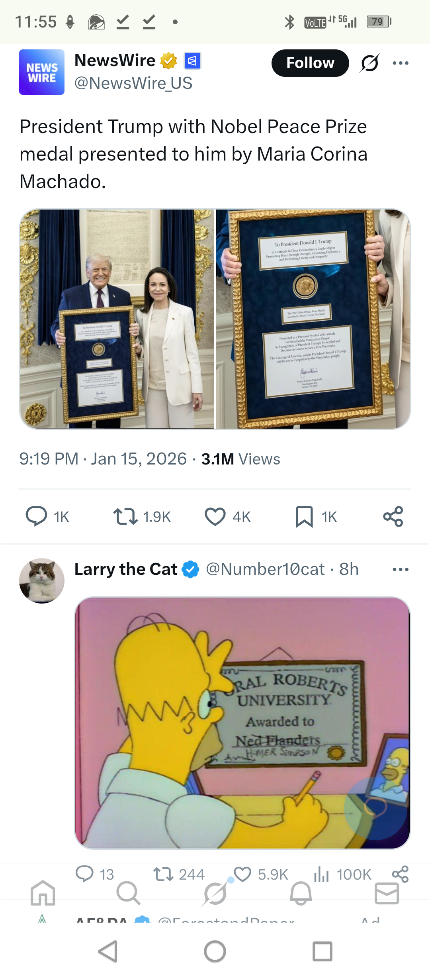Tap Android back navigation triangle
The height and width of the screenshot is (980, 430).
click(108, 952)
